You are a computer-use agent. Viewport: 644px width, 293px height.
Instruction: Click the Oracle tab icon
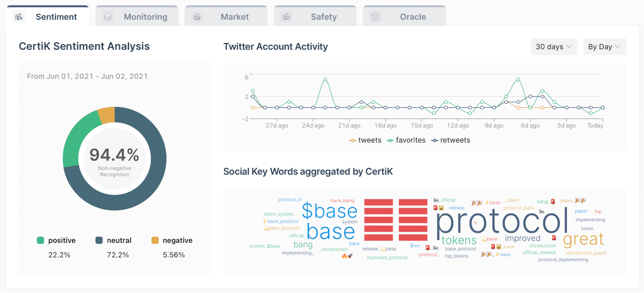coord(375,17)
